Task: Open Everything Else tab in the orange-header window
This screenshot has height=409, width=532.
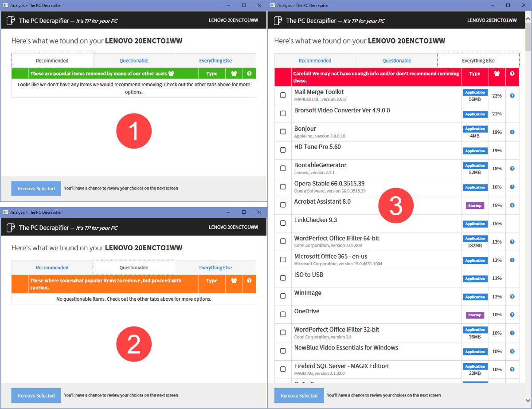Action: point(215,267)
